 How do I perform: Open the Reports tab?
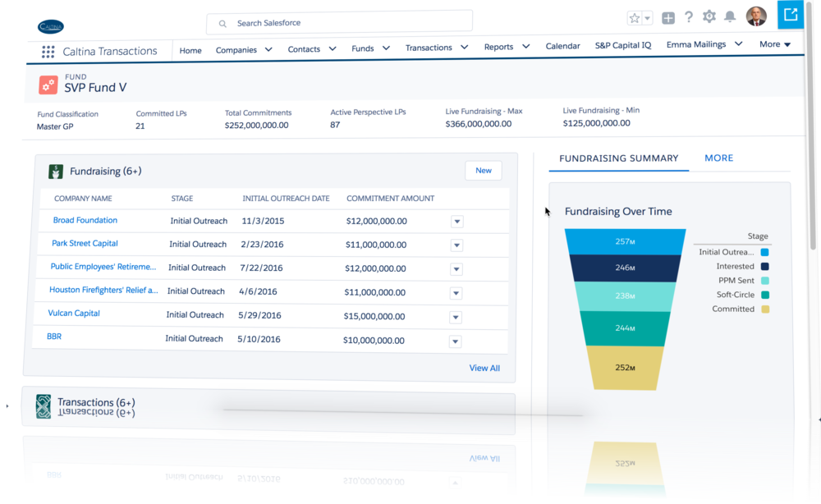pyautogui.click(x=498, y=47)
